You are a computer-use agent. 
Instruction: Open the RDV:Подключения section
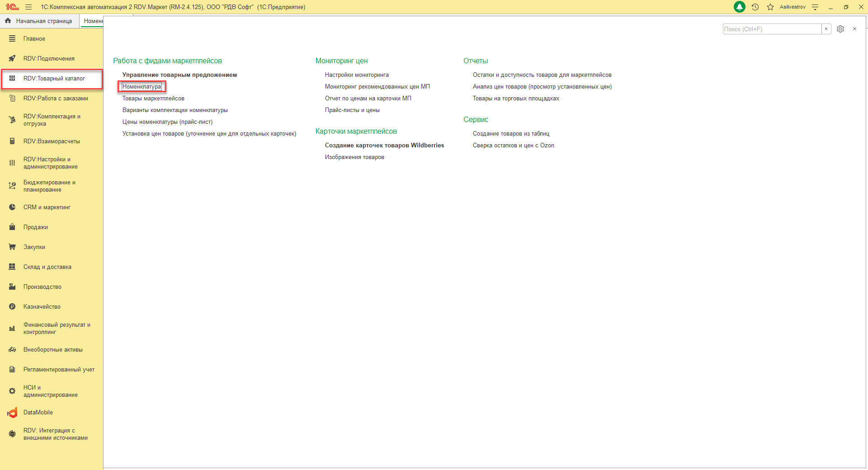pyautogui.click(x=49, y=59)
